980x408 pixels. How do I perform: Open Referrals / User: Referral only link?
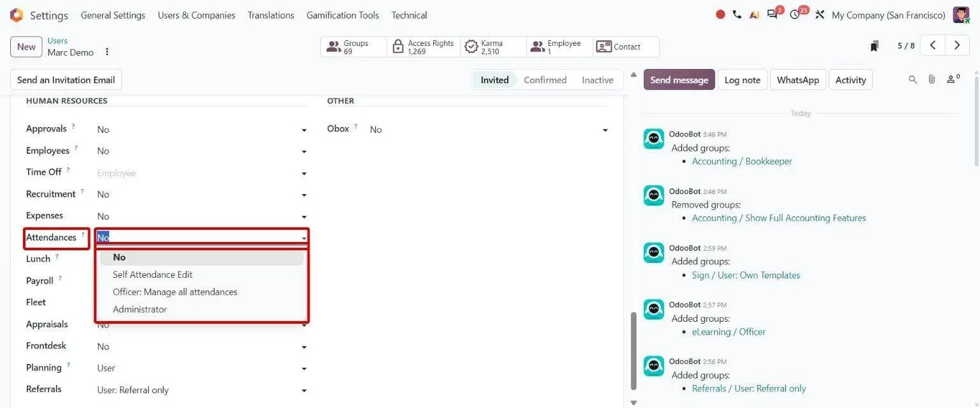click(749, 389)
